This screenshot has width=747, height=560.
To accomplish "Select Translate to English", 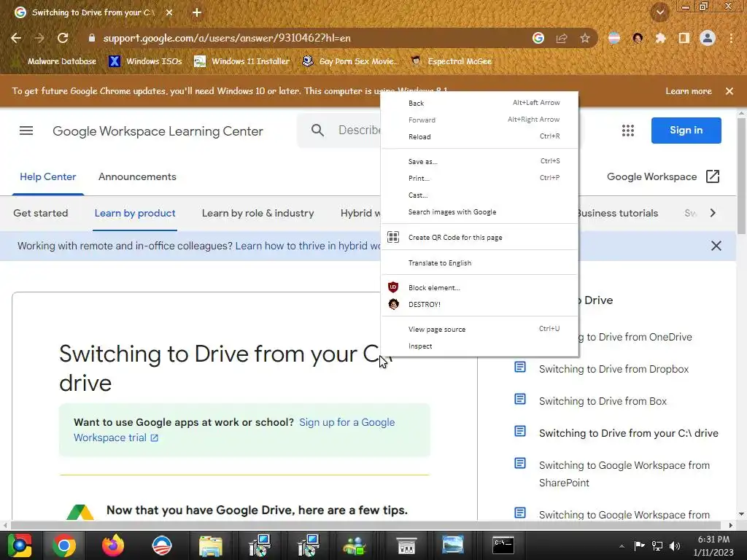I will (480, 262).
